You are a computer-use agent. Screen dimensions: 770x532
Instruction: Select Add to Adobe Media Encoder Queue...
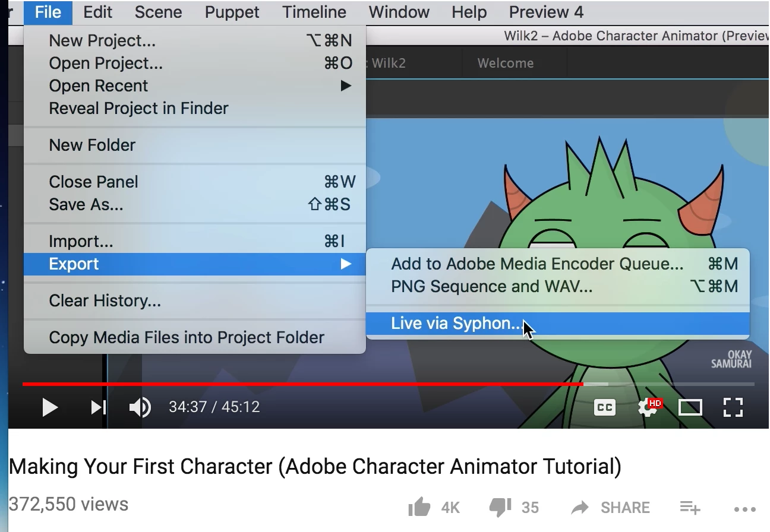(x=558, y=264)
